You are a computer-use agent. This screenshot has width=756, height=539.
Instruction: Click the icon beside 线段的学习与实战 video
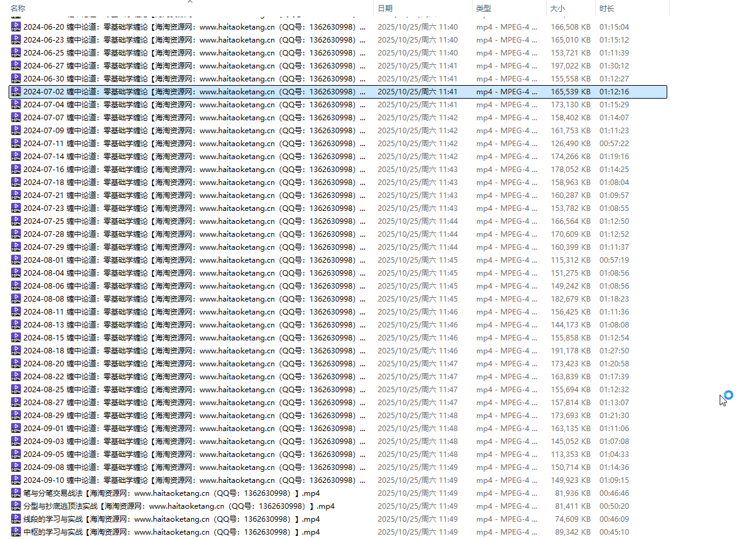coord(16,519)
